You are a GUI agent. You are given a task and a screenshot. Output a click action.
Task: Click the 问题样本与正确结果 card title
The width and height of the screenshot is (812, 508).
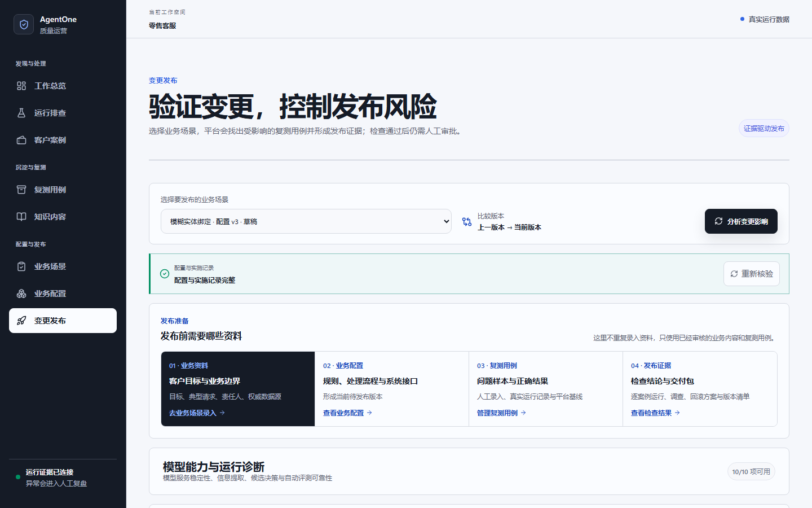[x=513, y=381]
